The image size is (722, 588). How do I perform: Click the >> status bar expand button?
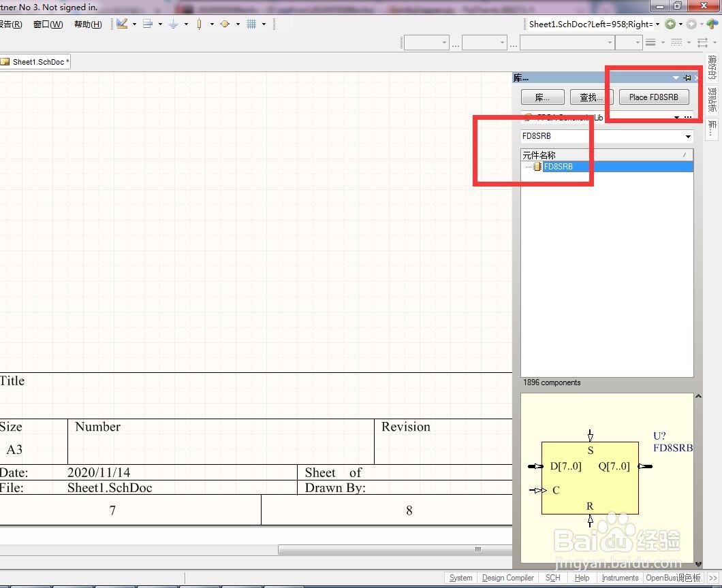click(712, 578)
